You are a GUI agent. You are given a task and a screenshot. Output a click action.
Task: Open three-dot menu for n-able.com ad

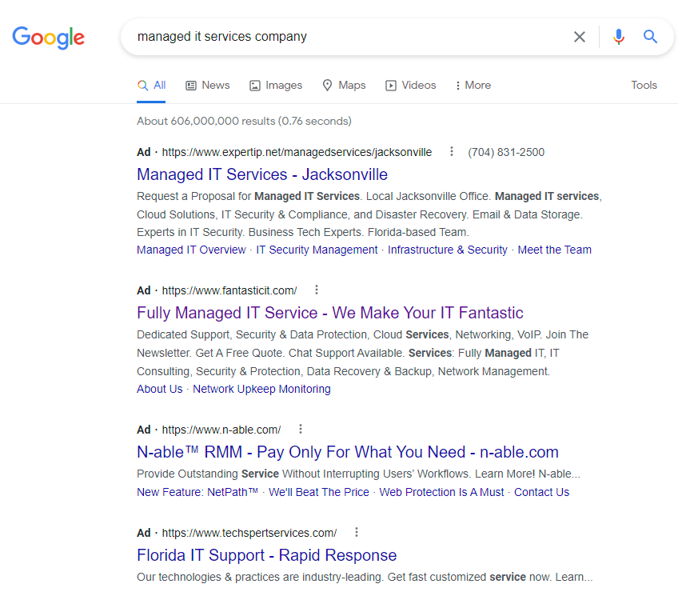click(301, 430)
